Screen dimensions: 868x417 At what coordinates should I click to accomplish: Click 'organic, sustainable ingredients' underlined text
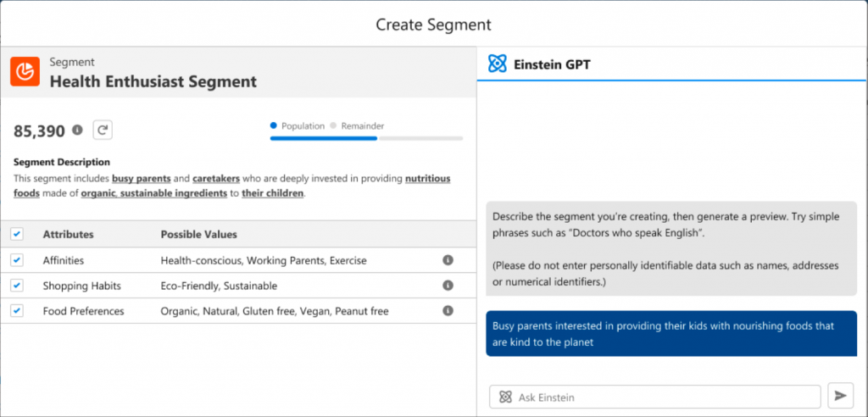[x=153, y=192]
